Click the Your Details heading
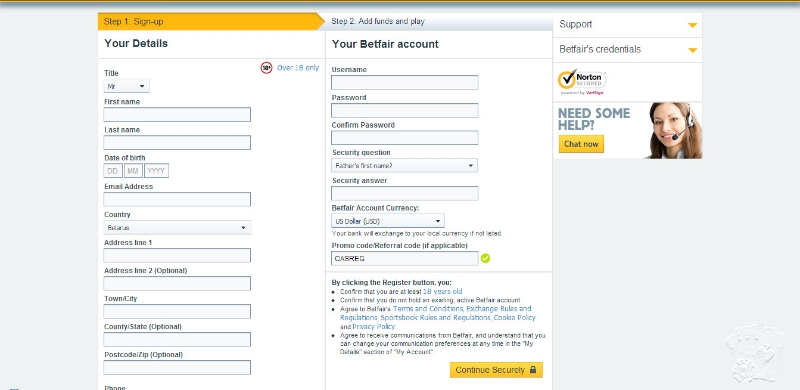 [x=136, y=43]
